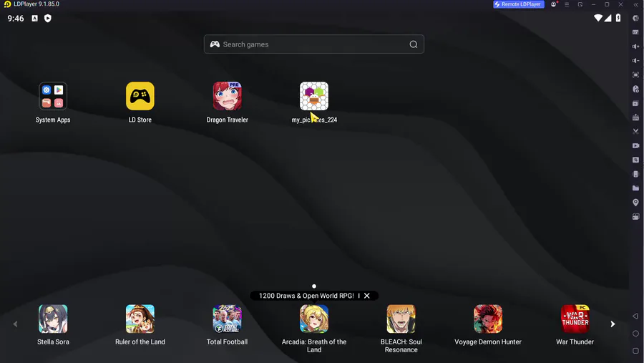Decrease volume using the sidebar speaker minus

(636, 60)
